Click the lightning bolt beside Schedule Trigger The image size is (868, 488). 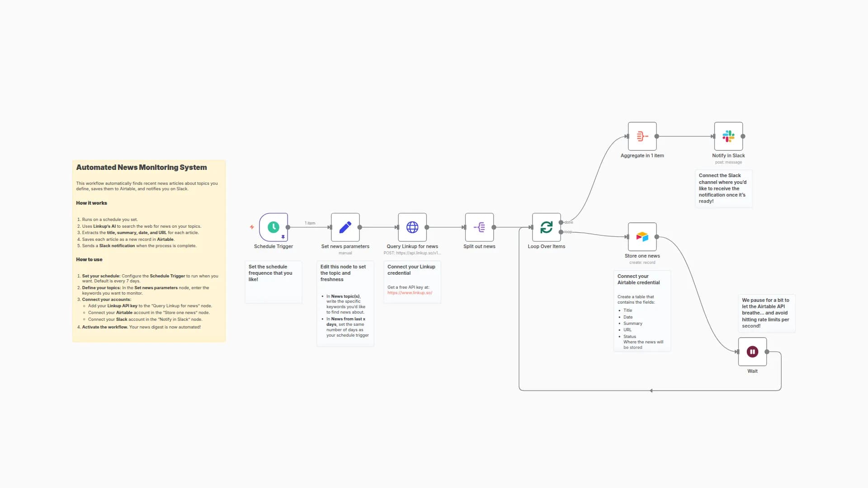252,227
